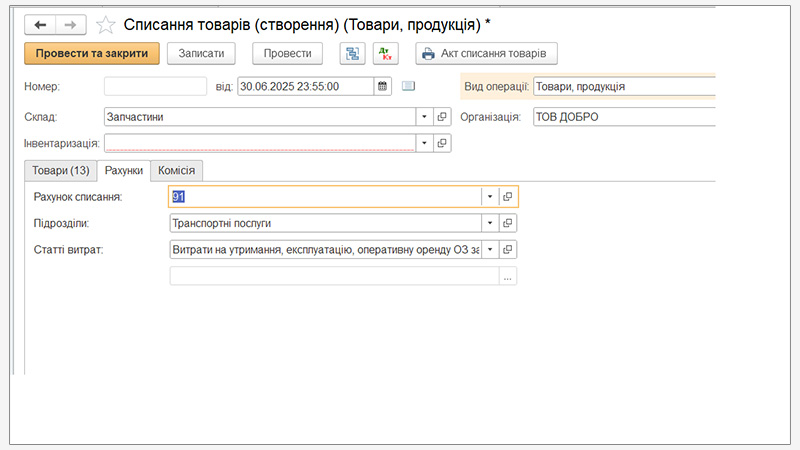The height and width of the screenshot is (450, 800).
Task: Expand the Інвентаризація dropdown list
Action: tap(424, 143)
